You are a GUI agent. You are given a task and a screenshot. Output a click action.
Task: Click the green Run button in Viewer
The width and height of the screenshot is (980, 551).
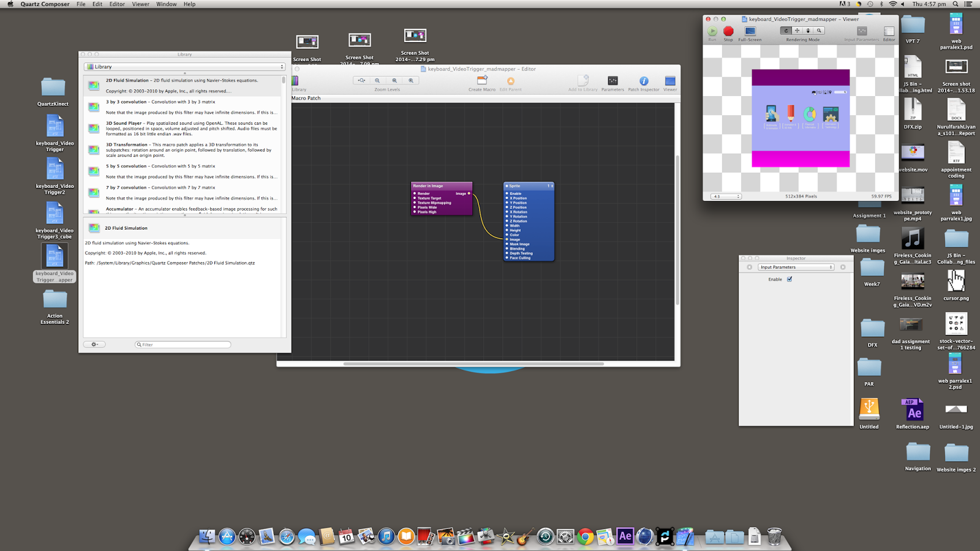pyautogui.click(x=712, y=31)
